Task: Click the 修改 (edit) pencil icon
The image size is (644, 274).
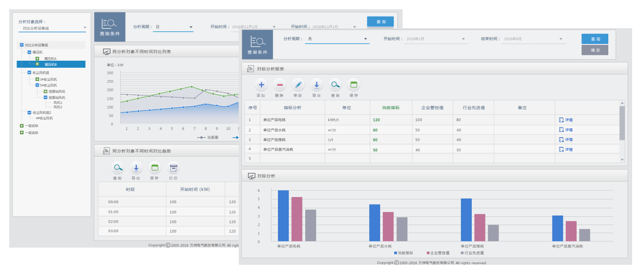Action: pyautogui.click(x=298, y=85)
